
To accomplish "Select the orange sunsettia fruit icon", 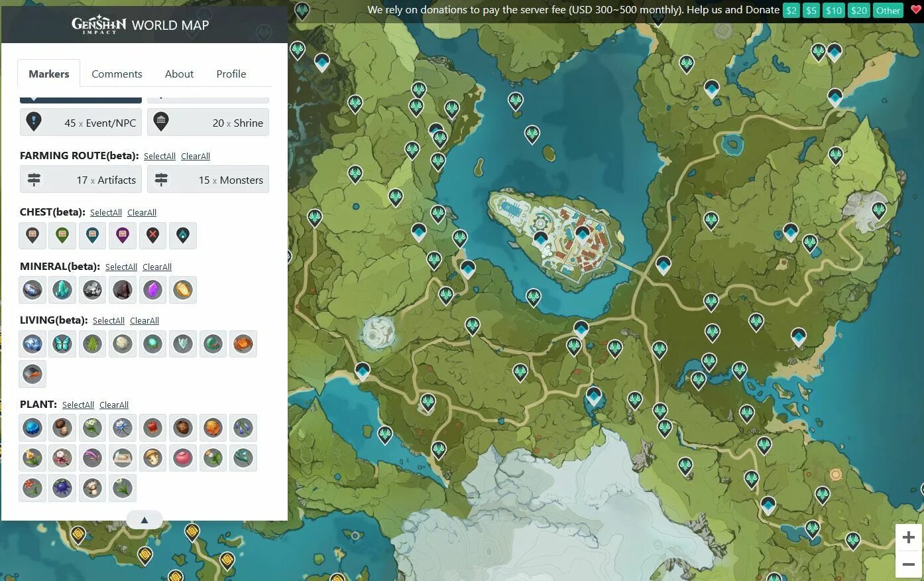I will (213, 428).
